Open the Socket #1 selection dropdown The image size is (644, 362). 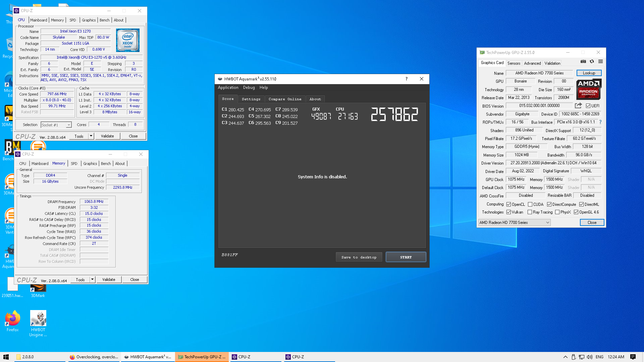(56, 125)
